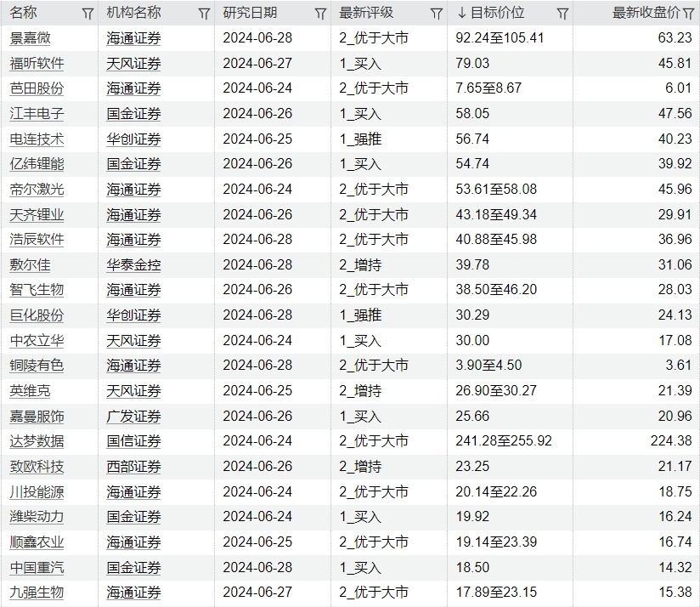Sort by 机构名称 column header

[133, 13]
